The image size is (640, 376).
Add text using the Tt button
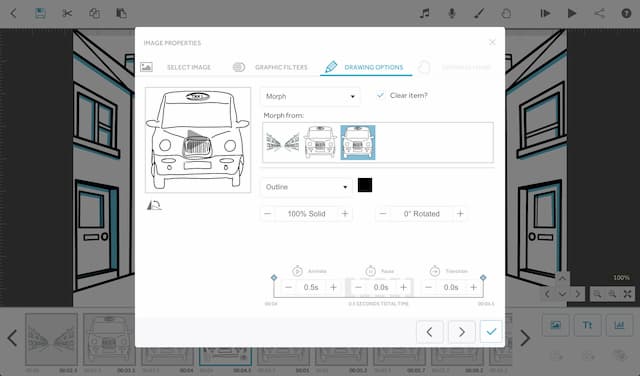coord(587,325)
